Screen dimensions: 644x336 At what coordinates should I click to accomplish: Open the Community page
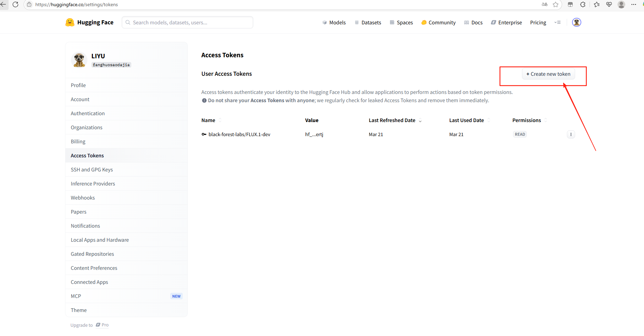coord(438,23)
